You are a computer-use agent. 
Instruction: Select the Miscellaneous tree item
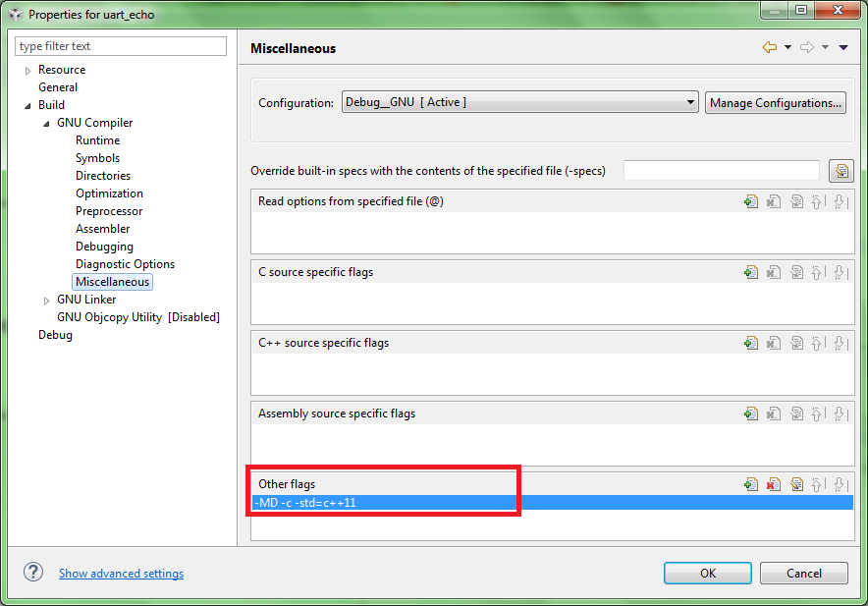tap(112, 282)
